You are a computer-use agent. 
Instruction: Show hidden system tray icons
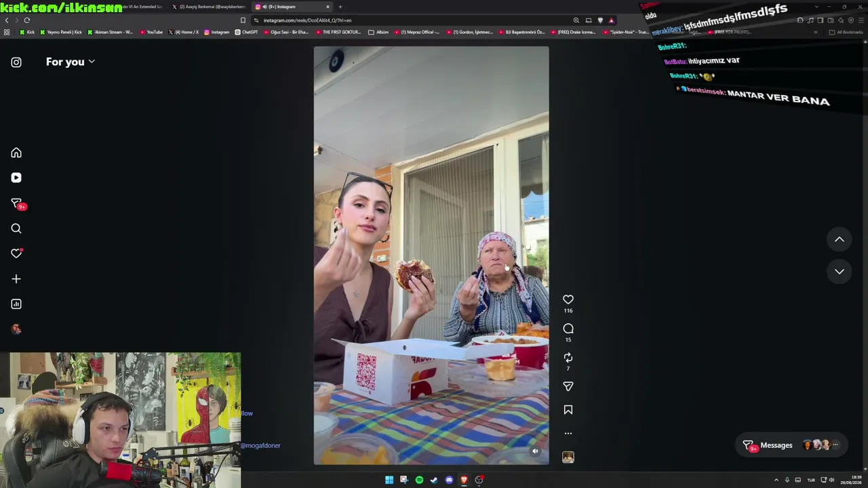pos(776,480)
